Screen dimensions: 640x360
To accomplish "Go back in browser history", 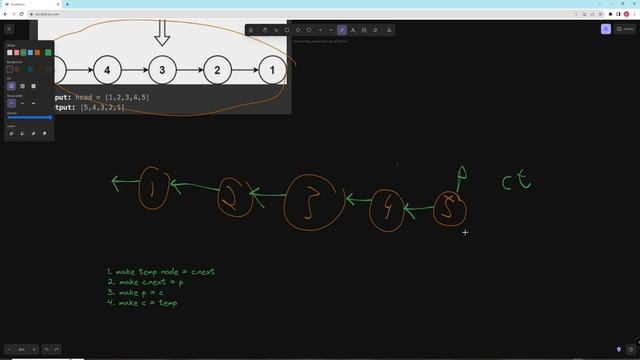I will tap(5, 14).
